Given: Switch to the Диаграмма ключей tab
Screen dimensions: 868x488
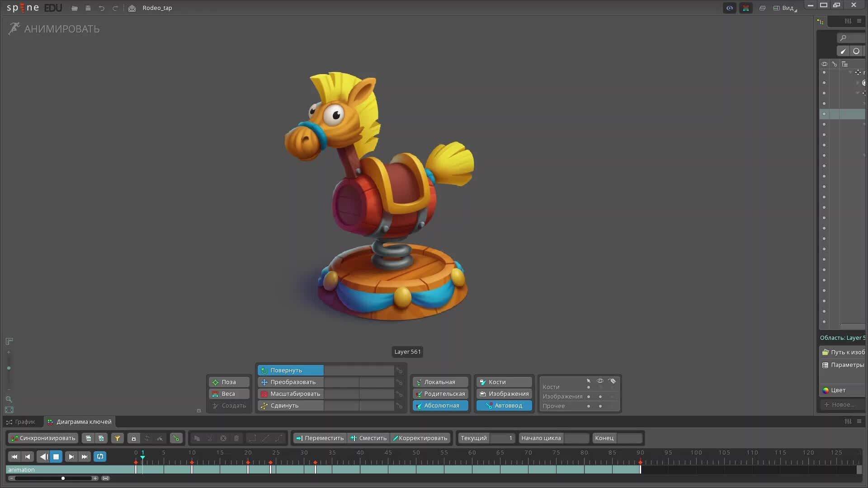Looking at the screenshot, I should 80,422.
